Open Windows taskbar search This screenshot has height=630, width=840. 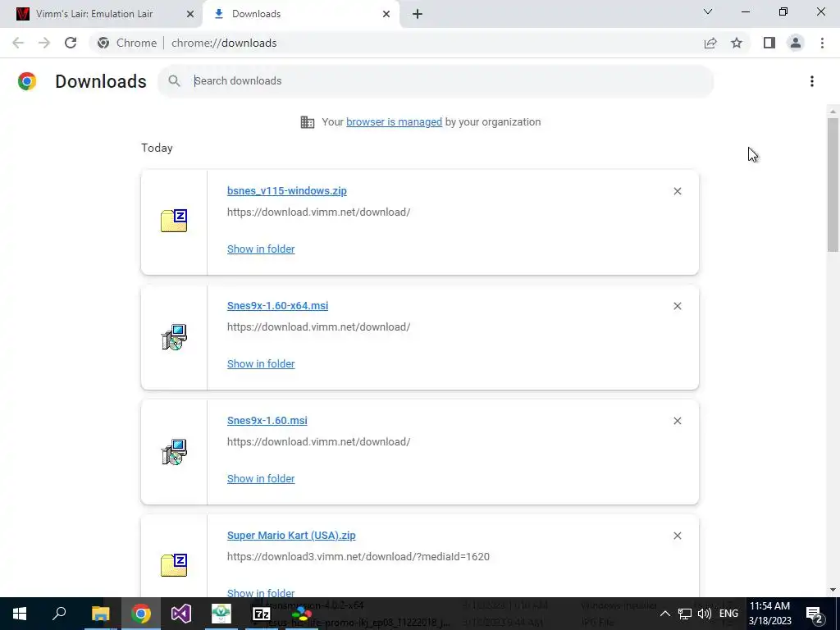[59, 614]
